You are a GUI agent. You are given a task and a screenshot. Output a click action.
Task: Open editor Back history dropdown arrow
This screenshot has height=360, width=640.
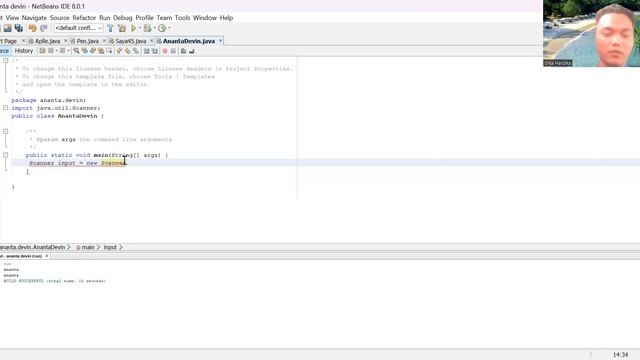pos(56,51)
